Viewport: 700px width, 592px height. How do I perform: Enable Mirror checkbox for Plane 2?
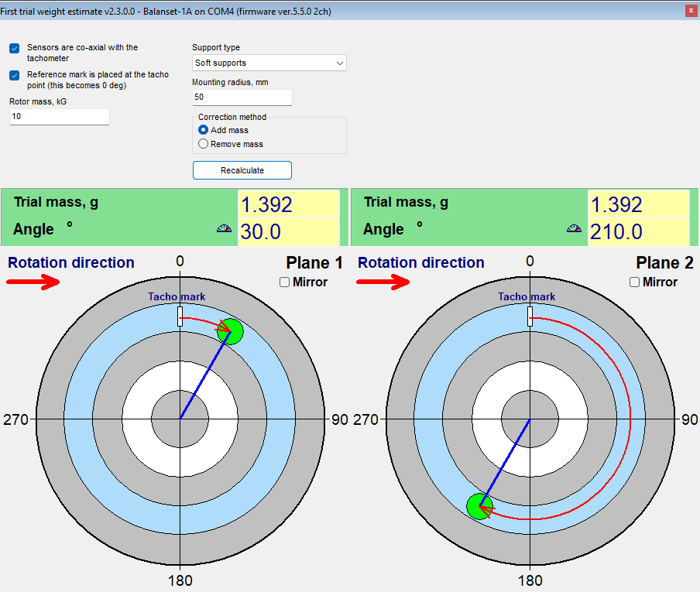634,282
